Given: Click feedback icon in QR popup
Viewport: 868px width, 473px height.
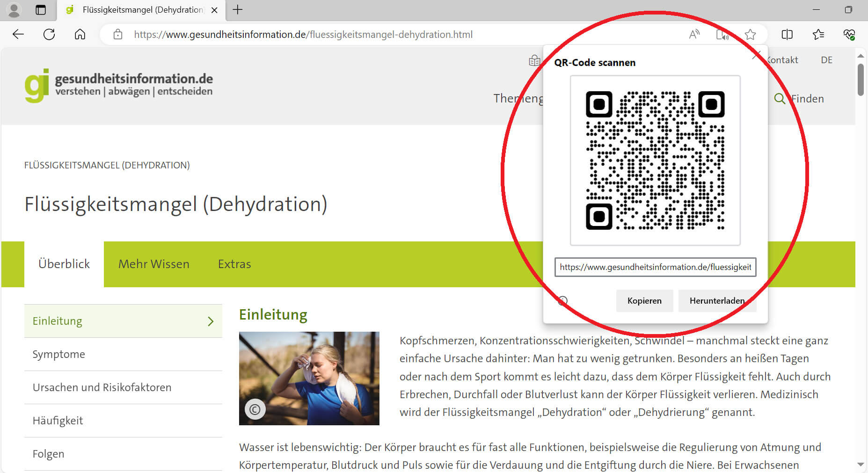Looking at the screenshot, I should 563,301.
